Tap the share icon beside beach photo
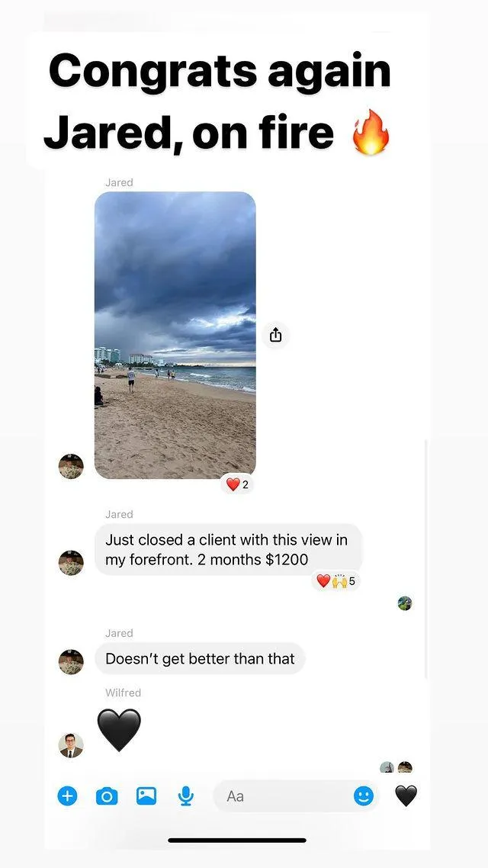488x868 pixels. pos(275,335)
